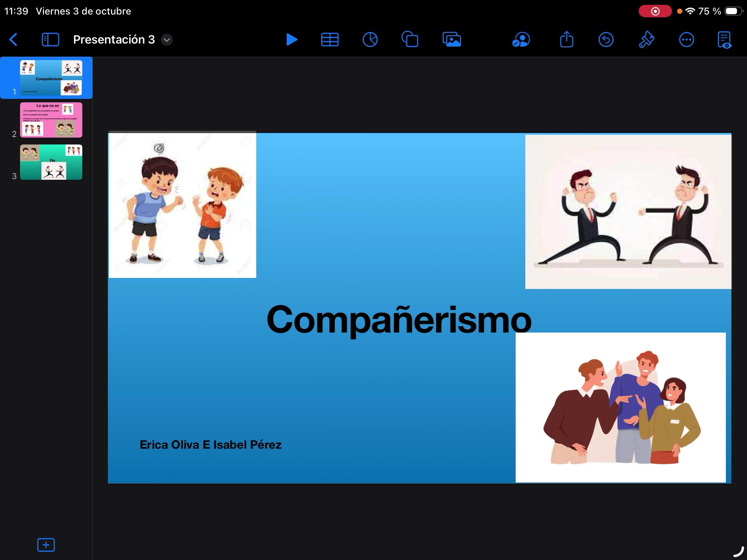Add a new slide
The width and height of the screenshot is (747, 560).
click(x=46, y=545)
